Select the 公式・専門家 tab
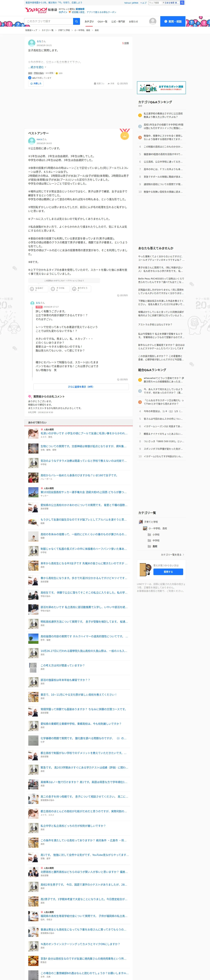This screenshot has height=980, width=210. [118, 22]
